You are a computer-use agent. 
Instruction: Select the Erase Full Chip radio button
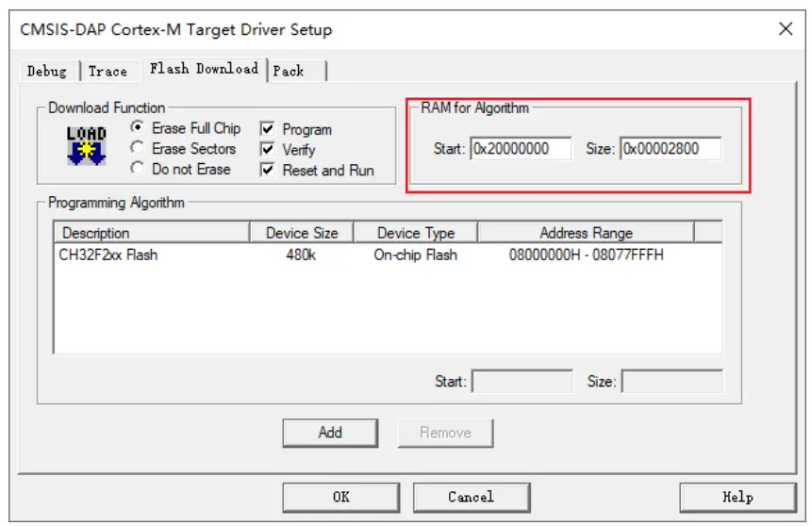pyautogui.click(x=138, y=127)
